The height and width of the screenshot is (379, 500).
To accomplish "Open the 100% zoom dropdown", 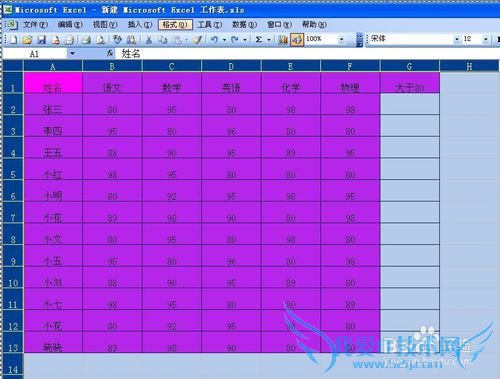I will click(x=341, y=39).
